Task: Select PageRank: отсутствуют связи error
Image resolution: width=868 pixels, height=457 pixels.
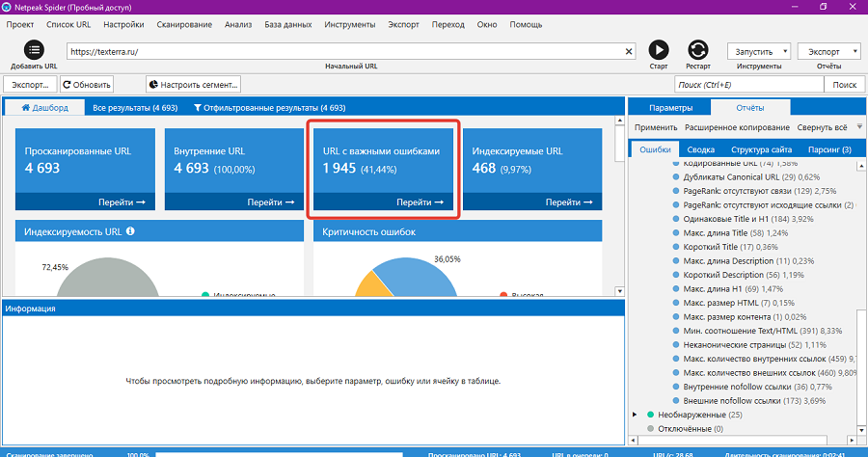Action: (x=760, y=191)
